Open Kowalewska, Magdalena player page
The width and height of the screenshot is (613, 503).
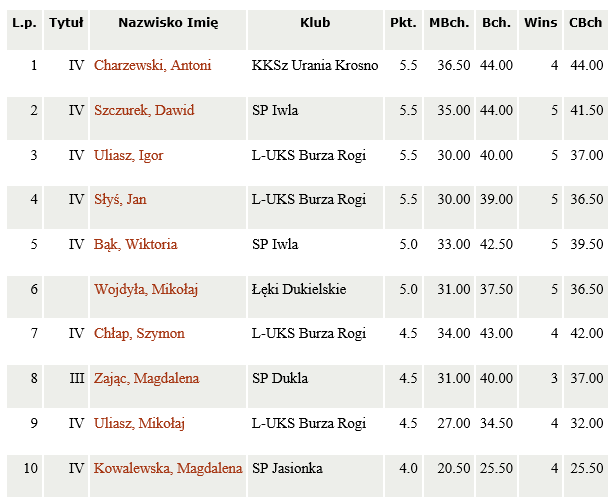tap(168, 469)
